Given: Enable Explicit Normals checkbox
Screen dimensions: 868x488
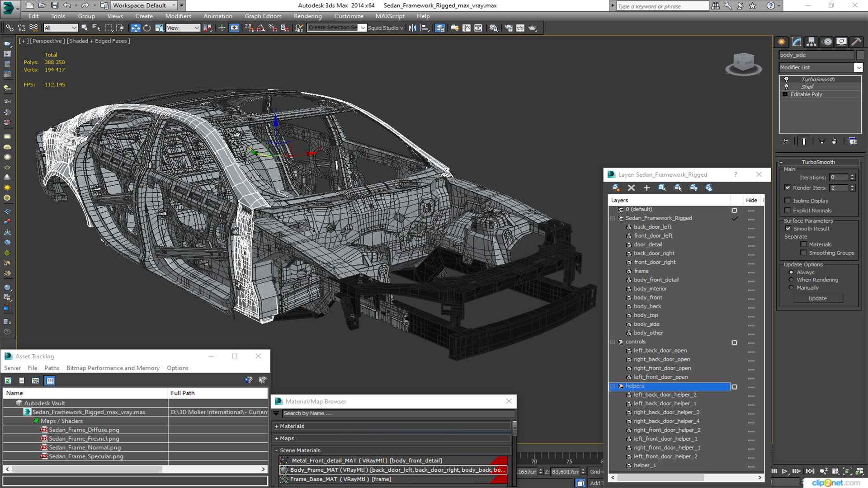Looking at the screenshot, I should point(788,211).
